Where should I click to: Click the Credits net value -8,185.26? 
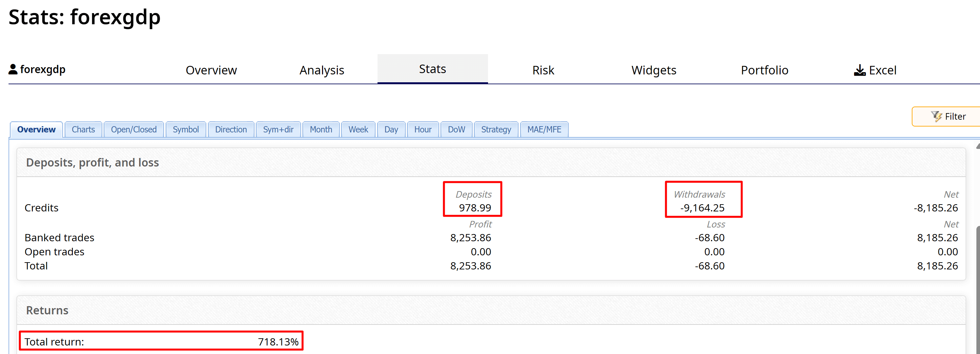935,207
